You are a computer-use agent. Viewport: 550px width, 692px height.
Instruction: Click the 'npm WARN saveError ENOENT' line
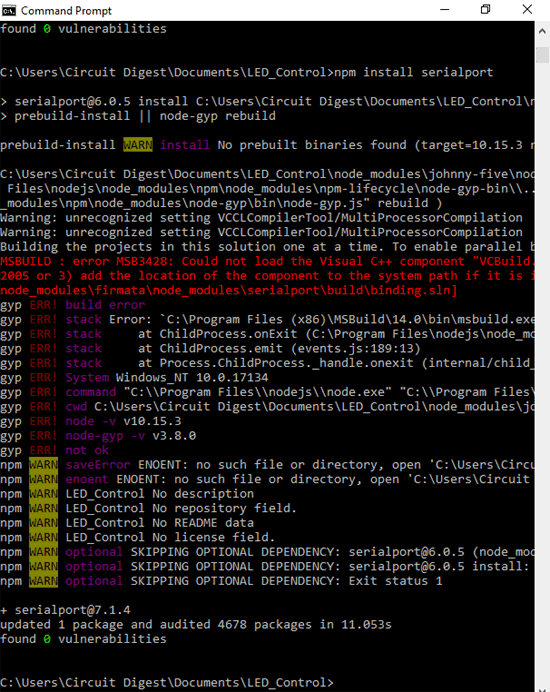tap(267, 465)
